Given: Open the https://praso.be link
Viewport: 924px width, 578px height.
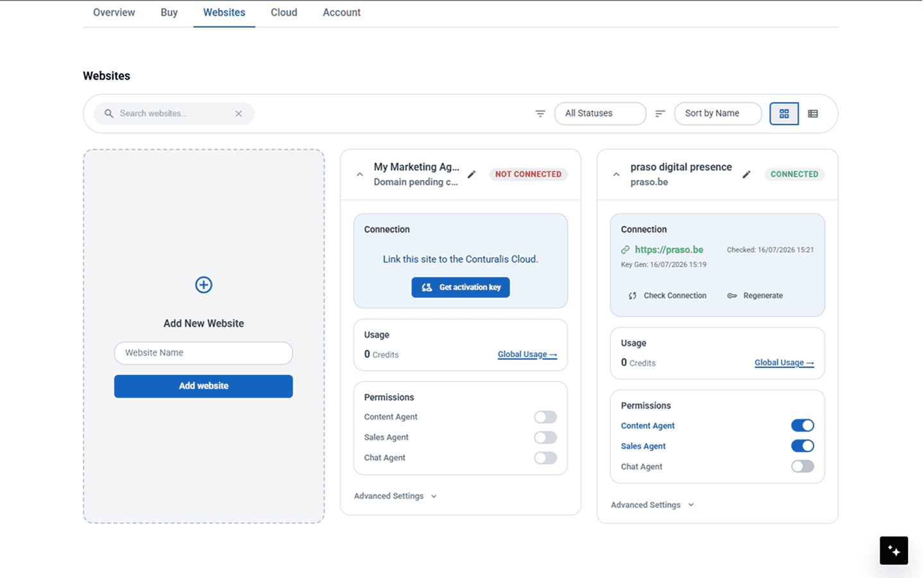Looking at the screenshot, I should tap(669, 250).
